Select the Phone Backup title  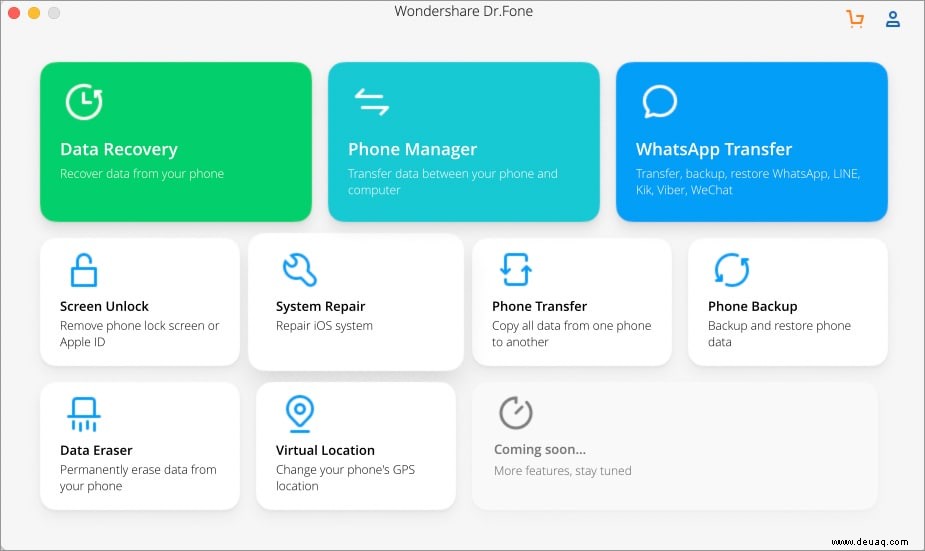753,306
